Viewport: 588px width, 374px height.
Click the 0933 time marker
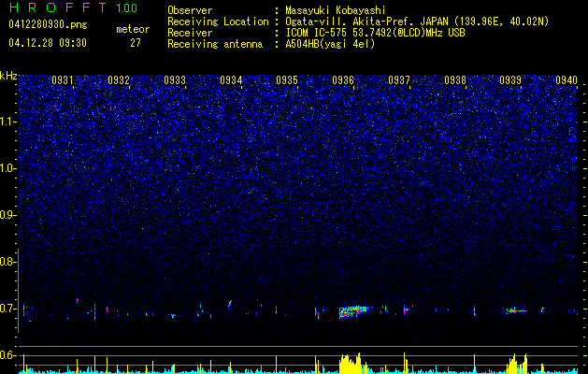(175, 79)
